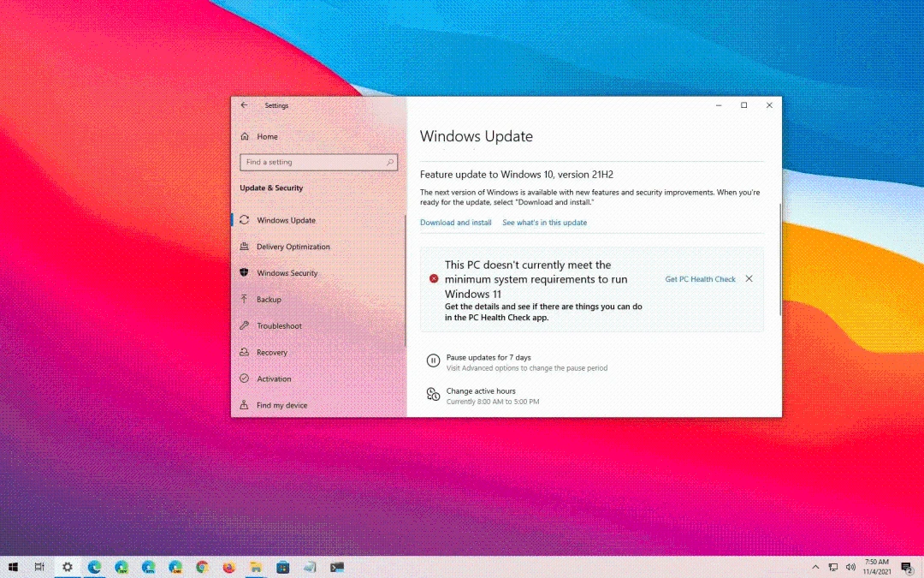The image size is (924, 578).
Task: Click the Home house icon
Action: 245,136
